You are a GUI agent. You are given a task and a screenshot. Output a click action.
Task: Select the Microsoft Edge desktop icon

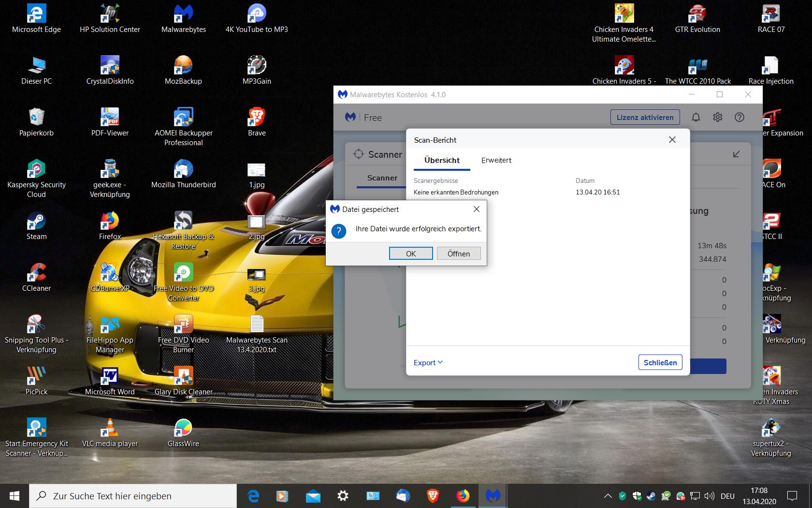pyautogui.click(x=36, y=19)
